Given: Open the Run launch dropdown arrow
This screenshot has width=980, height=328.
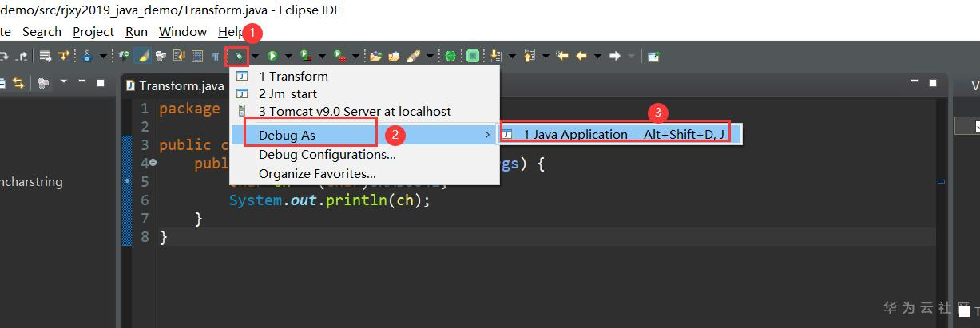Looking at the screenshot, I should point(288,56).
